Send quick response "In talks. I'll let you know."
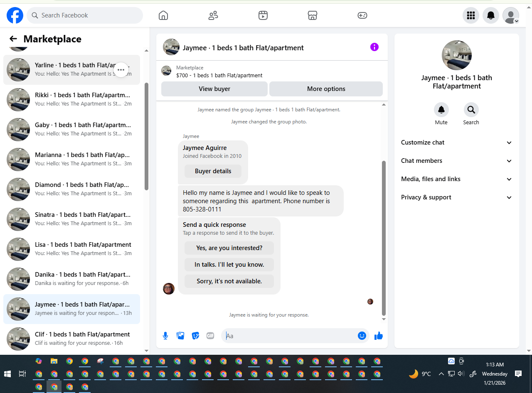This screenshot has height=393, width=532. pyautogui.click(x=229, y=265)
